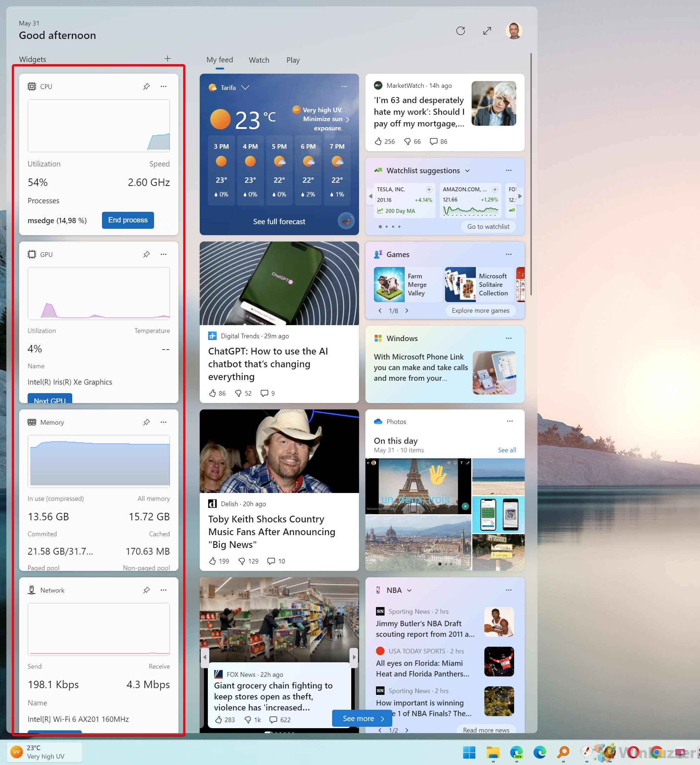Open File Explorer from taskbar
The width and height of the screenshot is (700, 765).
493,752
